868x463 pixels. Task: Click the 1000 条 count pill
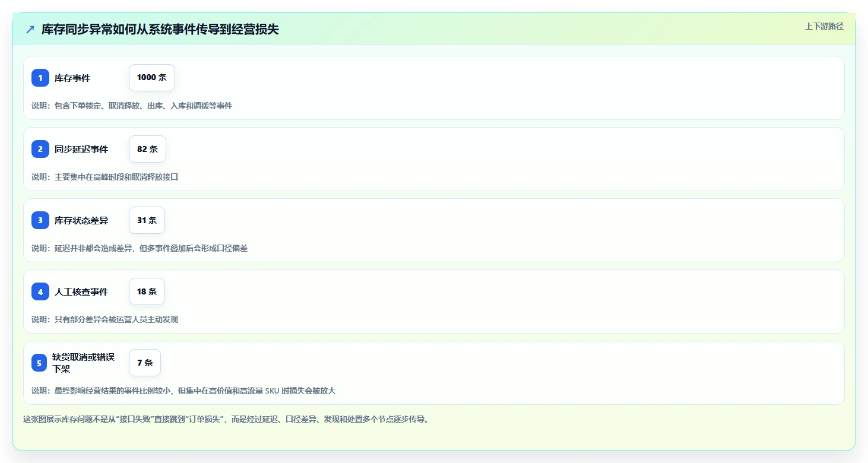152,78
